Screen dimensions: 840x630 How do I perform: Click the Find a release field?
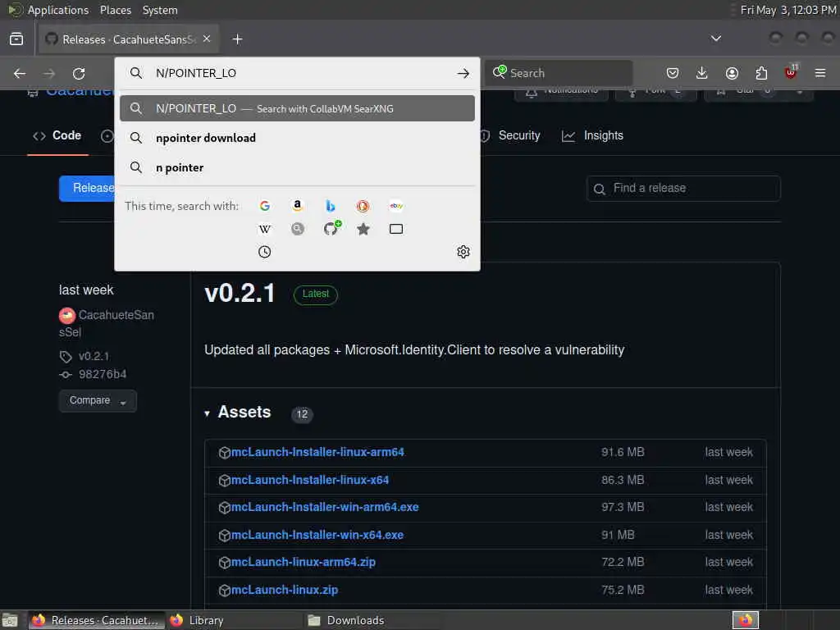pos(683,189)
